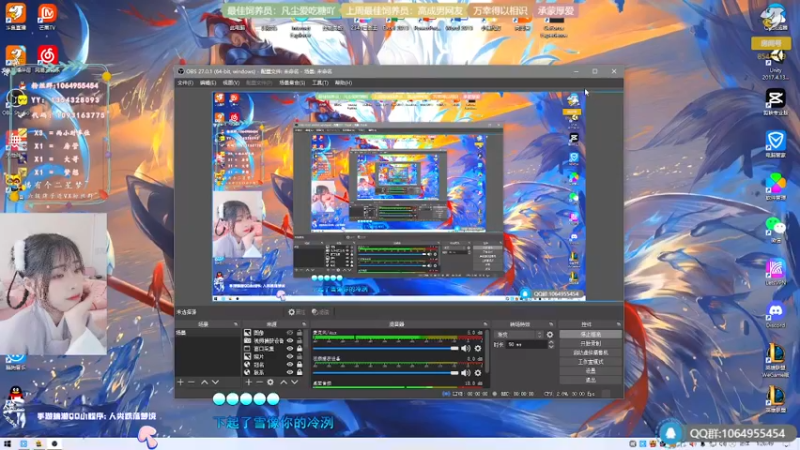This screenshot has width=800, height=450.
Task: Open the 场景集合(S) menu in OBS
Action: [292, 83]
